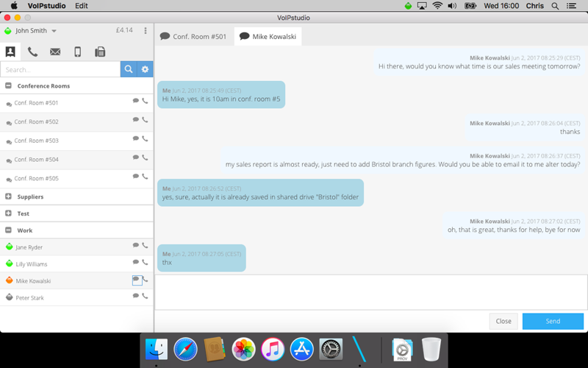This screenshot has width=588, height=368.
Task: Open Spotlight search in menu bar
Action: [555, 6]
